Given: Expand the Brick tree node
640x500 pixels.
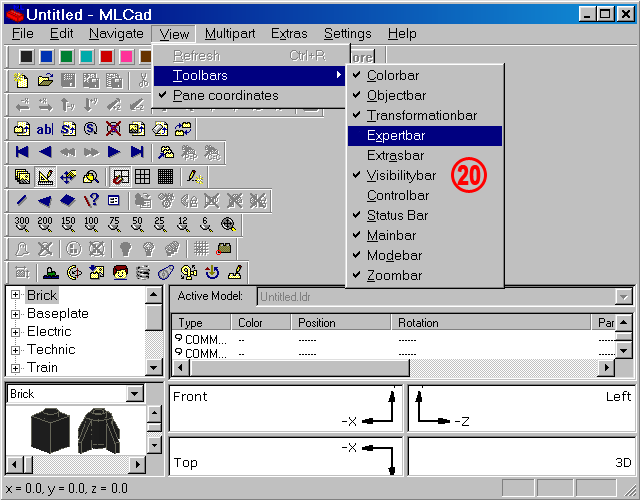Looking at the screenshot, I should click(x=16, y=295).
